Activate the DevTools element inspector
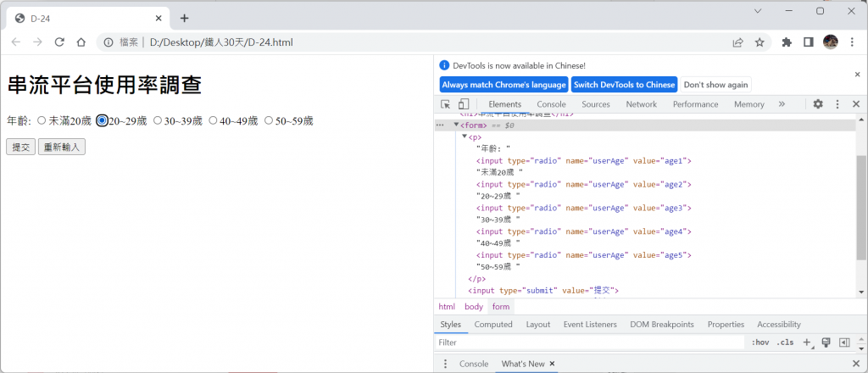The height and width of the screenshot is (373, 868). [446, 104]
